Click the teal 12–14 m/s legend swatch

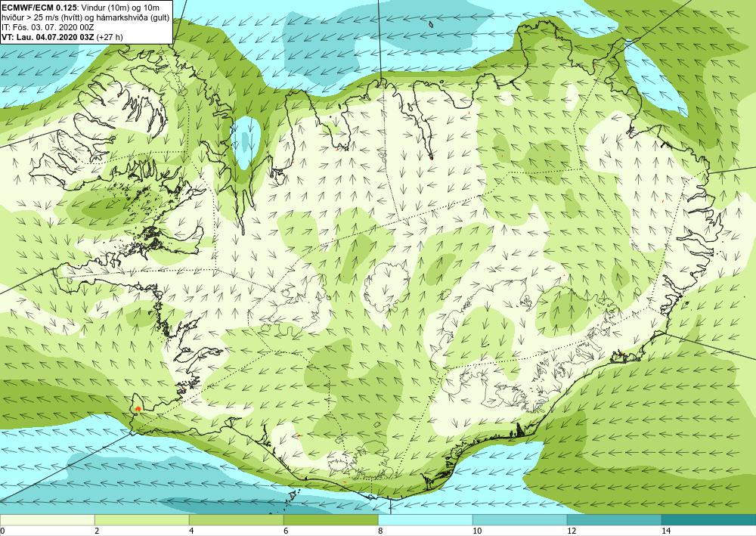(614, 520)
